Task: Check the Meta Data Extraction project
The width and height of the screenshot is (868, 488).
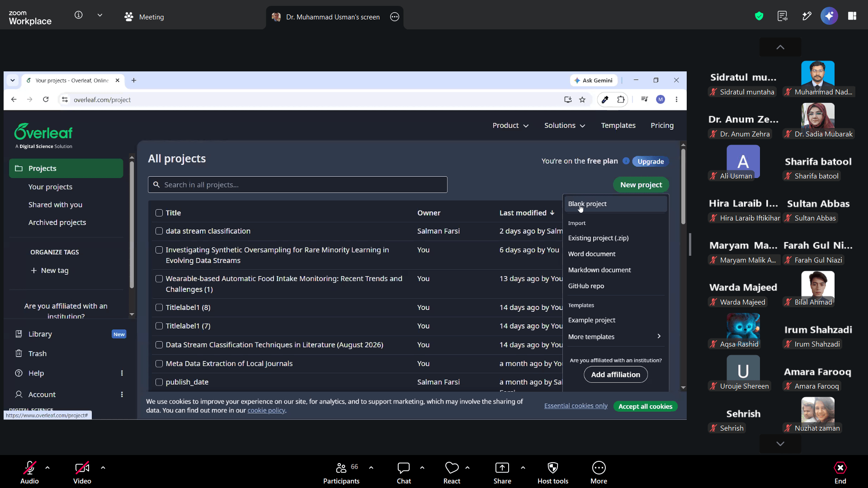Action: point(159,364)
